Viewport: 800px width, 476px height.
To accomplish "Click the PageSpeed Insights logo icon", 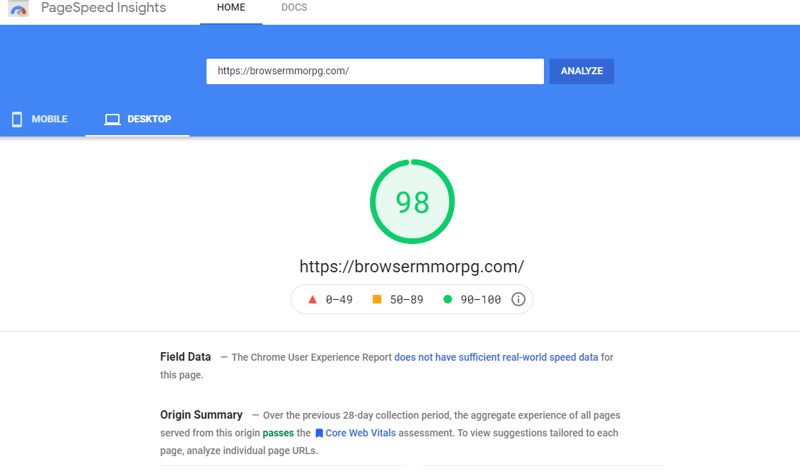I will pos(18,8).
